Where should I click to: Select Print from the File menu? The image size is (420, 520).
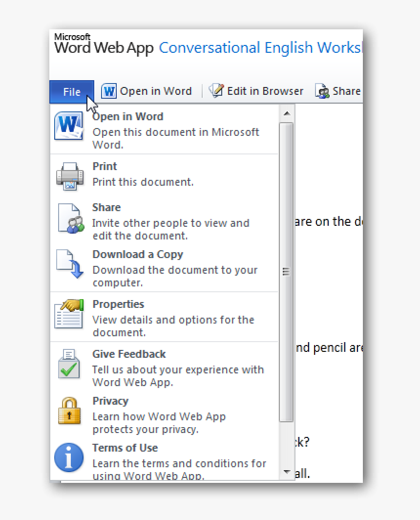(x=105, y=167)
